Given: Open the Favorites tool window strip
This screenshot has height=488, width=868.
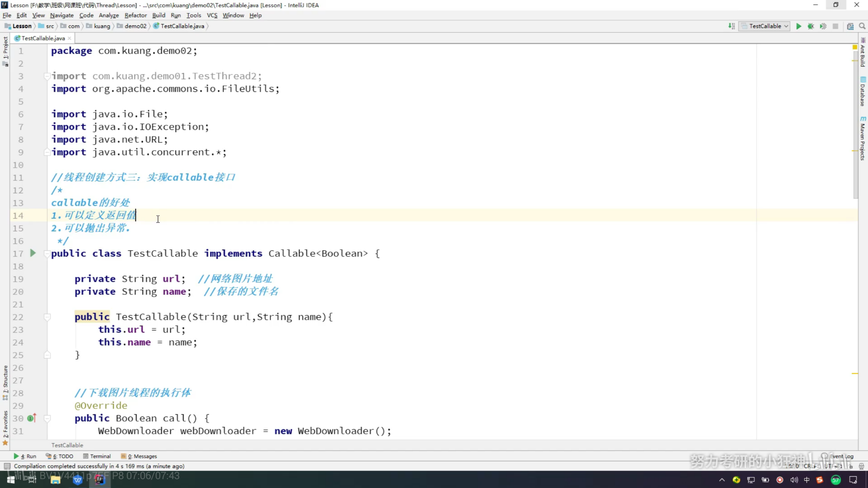Looking at the screenshot, I should tap(5, 428).
